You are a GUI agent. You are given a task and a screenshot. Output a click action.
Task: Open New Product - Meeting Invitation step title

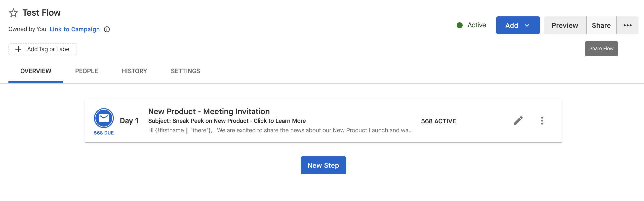point(209,111)
